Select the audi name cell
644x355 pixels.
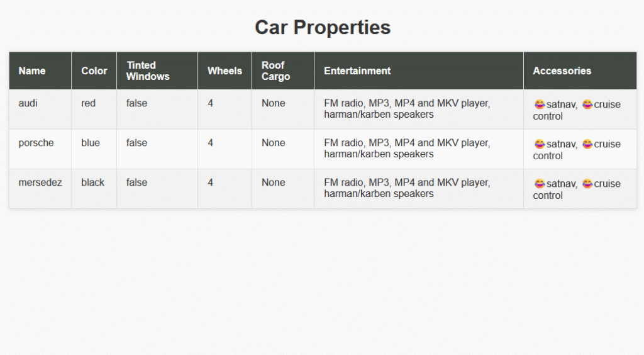click(28, 103)
